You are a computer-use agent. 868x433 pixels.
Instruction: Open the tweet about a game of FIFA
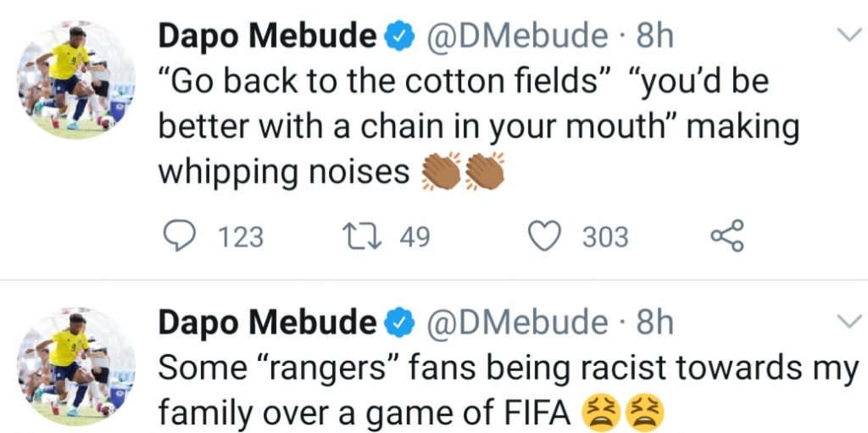pyautogui.click(x=509, y=390)
